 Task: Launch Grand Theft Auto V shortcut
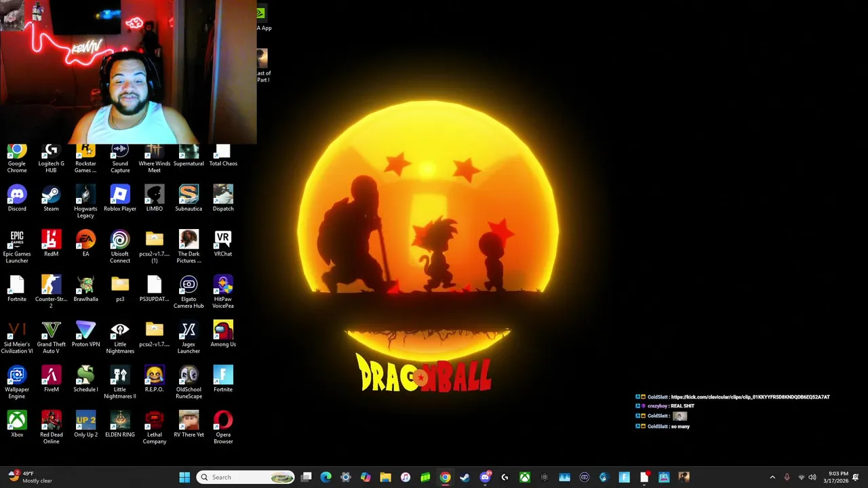coord(51,338)
